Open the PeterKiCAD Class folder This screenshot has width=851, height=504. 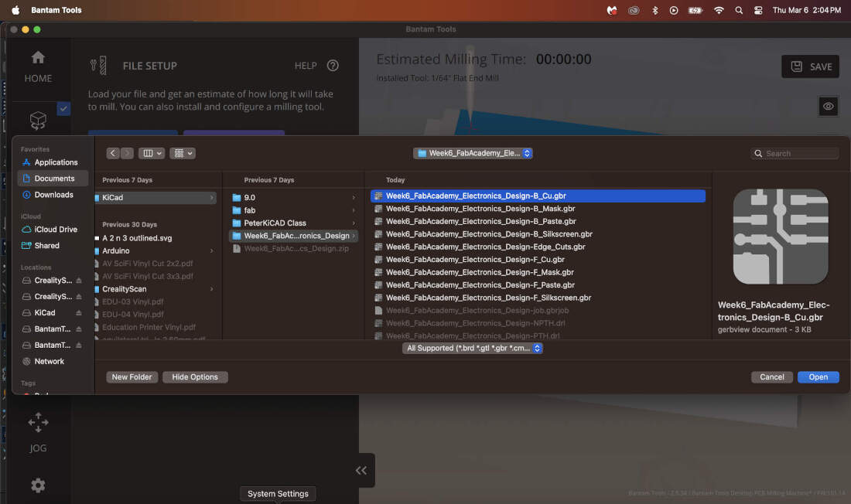tap(293, 223)
